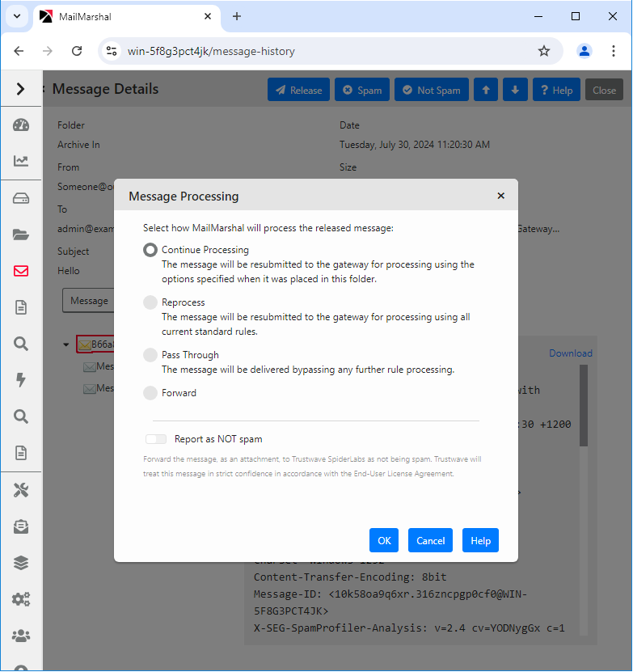Open the users group icon in sidebar
Screen dimensions: 633x672
[x=21, y=636]
